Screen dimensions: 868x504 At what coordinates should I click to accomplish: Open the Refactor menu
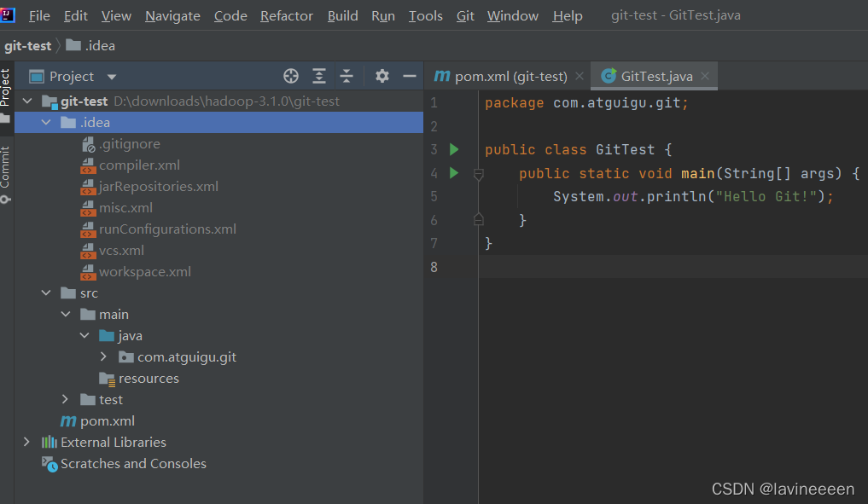point(287,15)
